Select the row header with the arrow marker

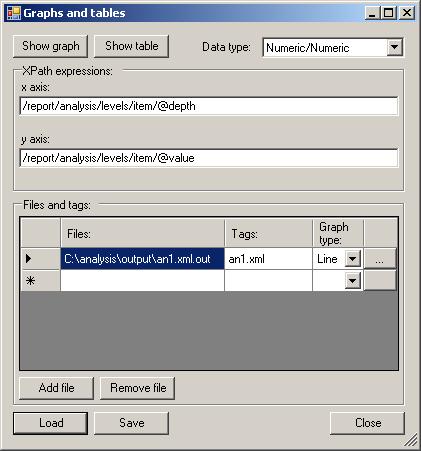pyautogui.click(x=40, y=259)
